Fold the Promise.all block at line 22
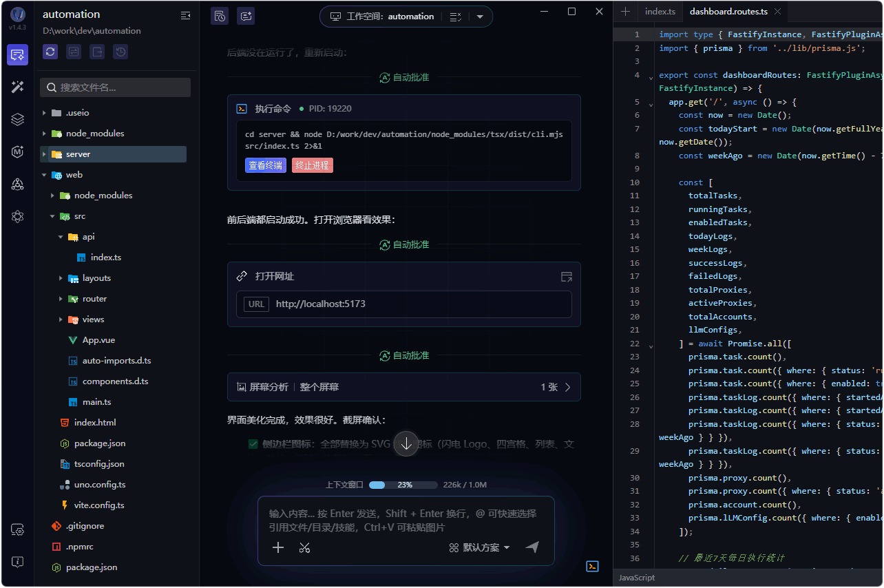Image resolution: width=884 pixels, height=588 pixels. tap(651, 346)
